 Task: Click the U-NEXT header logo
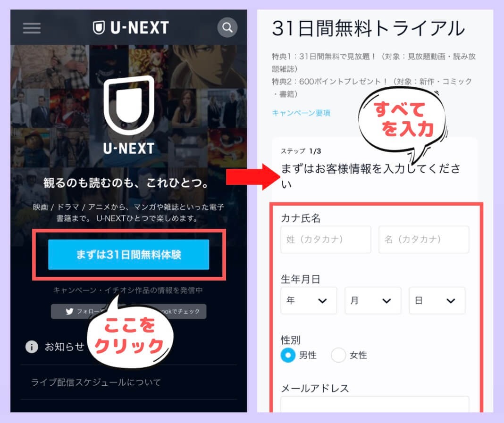pyautogui.click(x=131, y=28)
